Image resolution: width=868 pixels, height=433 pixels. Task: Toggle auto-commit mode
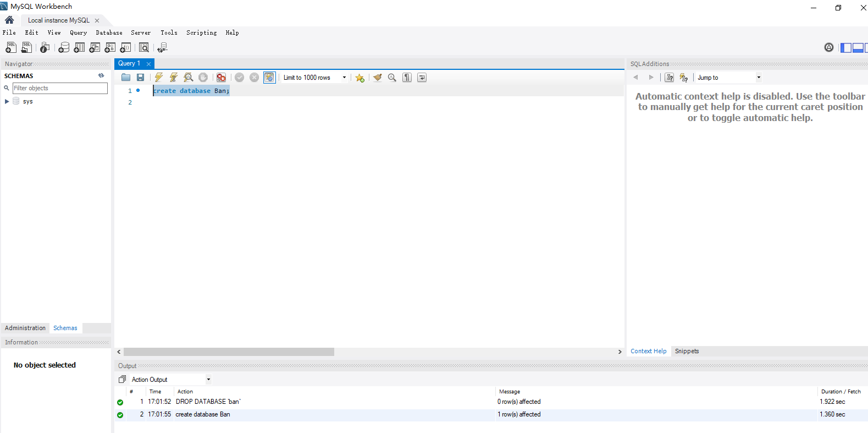269,78
